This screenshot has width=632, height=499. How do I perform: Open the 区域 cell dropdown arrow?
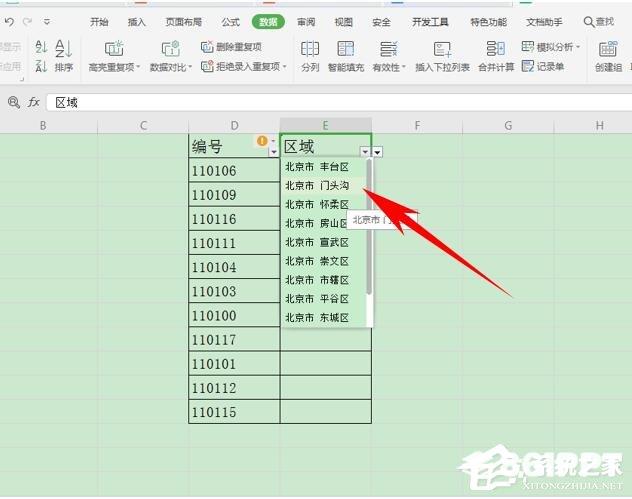365,152
